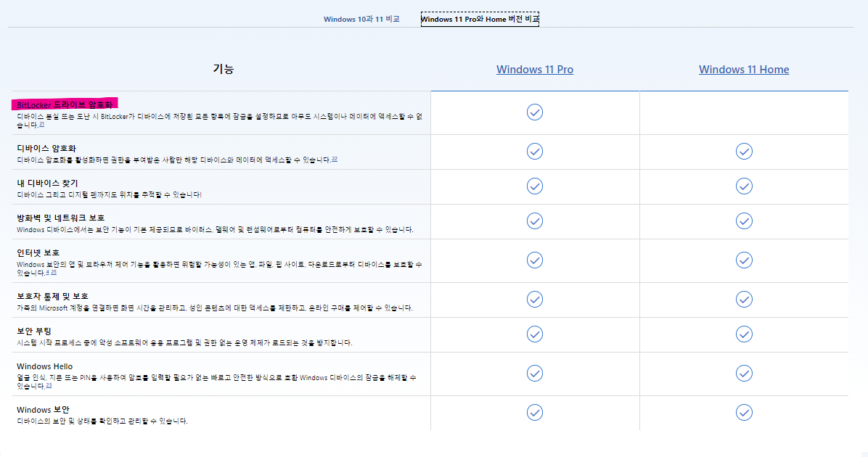868x457 pixels.
Task: Click the Home checkmark for Windows Hello
Action: (x=744, y=374)
